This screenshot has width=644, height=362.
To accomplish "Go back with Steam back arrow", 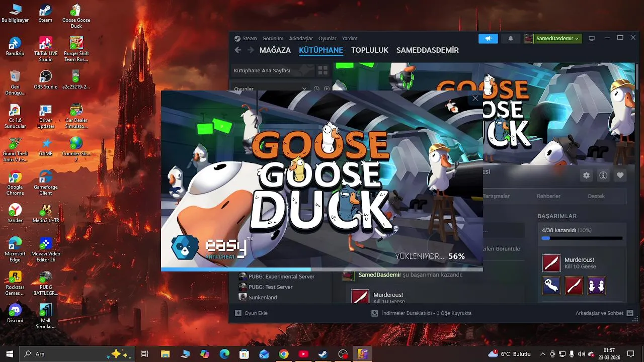I will [x=238, y=50].
